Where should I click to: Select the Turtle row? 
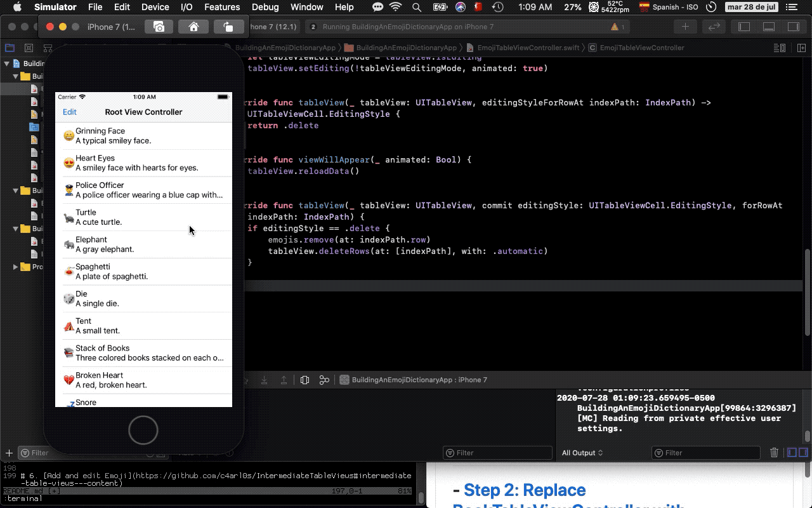pos(143,217)
